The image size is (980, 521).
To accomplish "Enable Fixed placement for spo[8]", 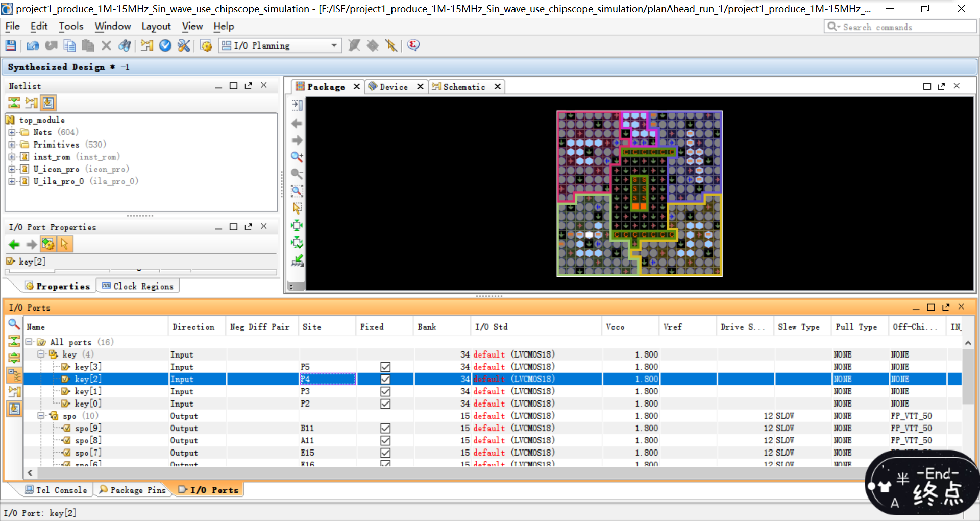I will 385,440.
